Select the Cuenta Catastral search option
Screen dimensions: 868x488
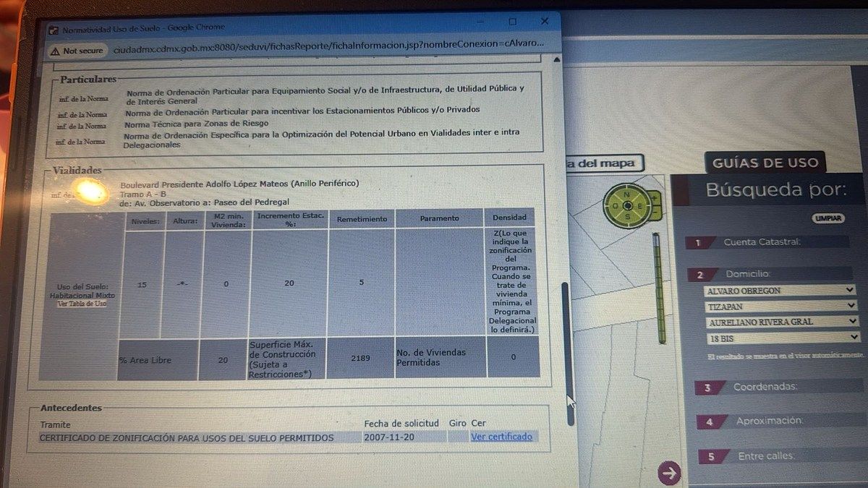762,242
